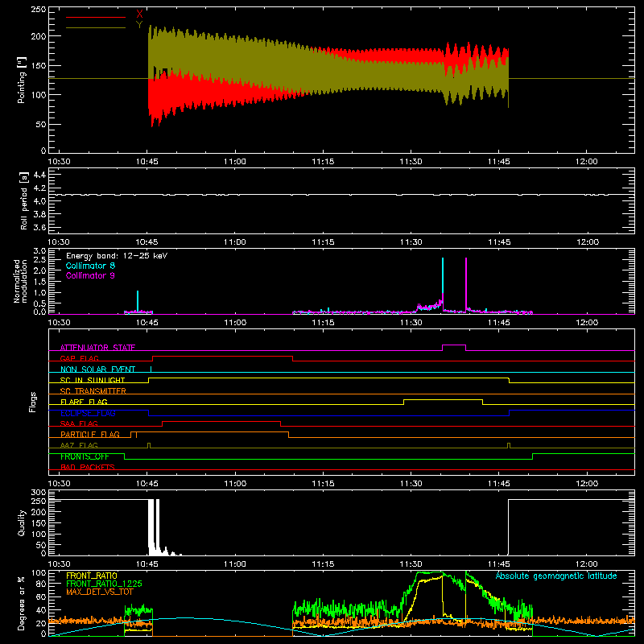644x644 pixels.
Task: Click the raised FLARE_FLAG segment
Action: click(444, 399)
